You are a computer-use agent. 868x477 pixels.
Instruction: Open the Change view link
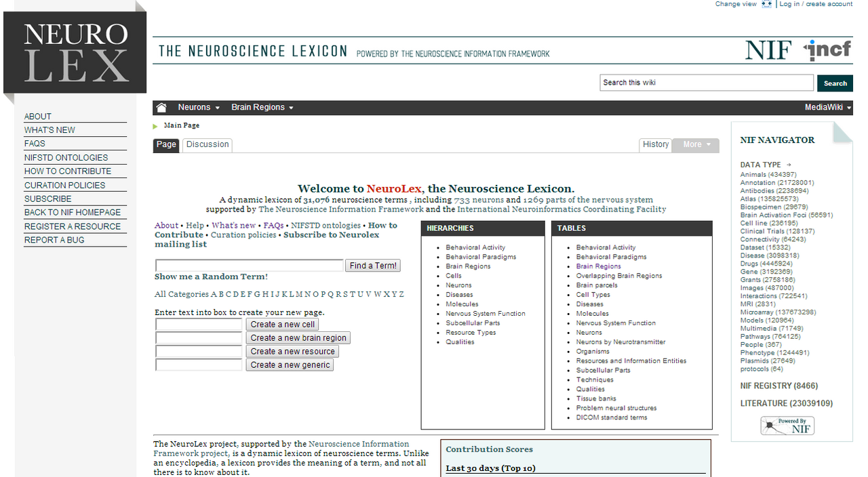[x=736, y=4]
